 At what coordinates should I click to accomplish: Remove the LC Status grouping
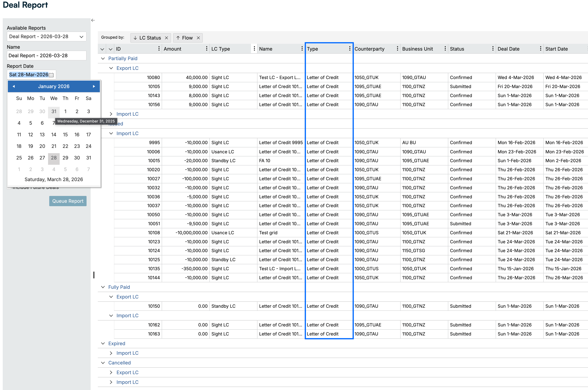(166, 38)
